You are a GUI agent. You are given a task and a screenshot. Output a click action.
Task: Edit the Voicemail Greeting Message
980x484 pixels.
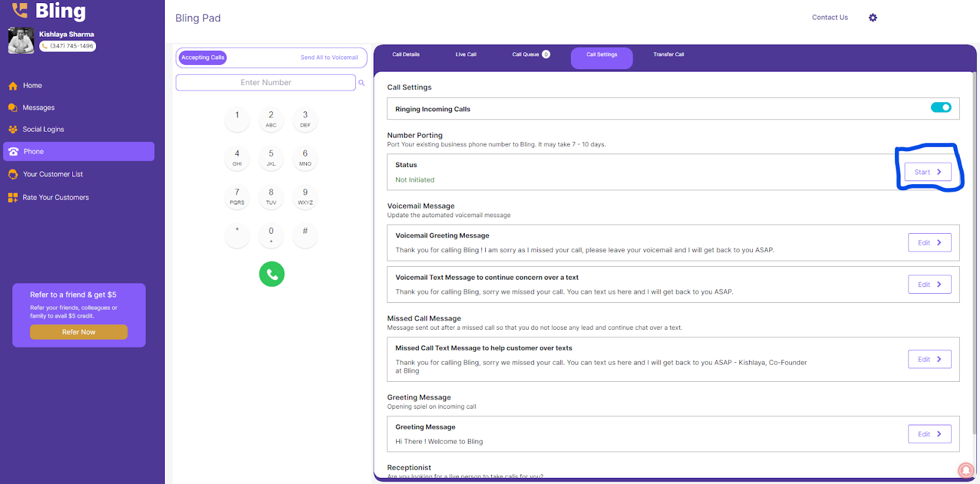tap(929, 243)
